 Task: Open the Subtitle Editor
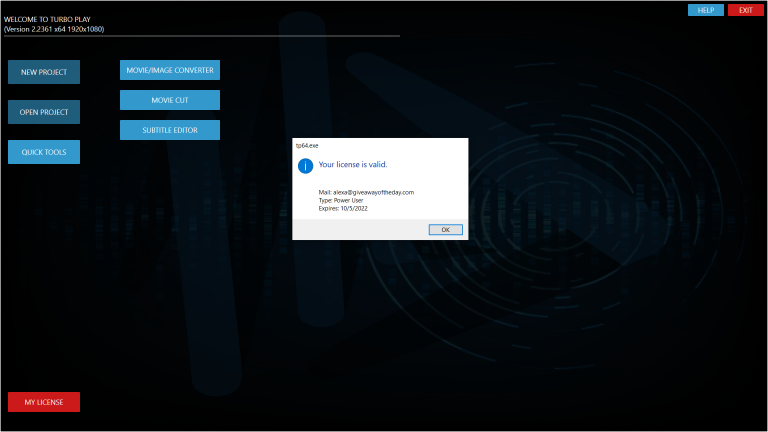click(170, 130)
